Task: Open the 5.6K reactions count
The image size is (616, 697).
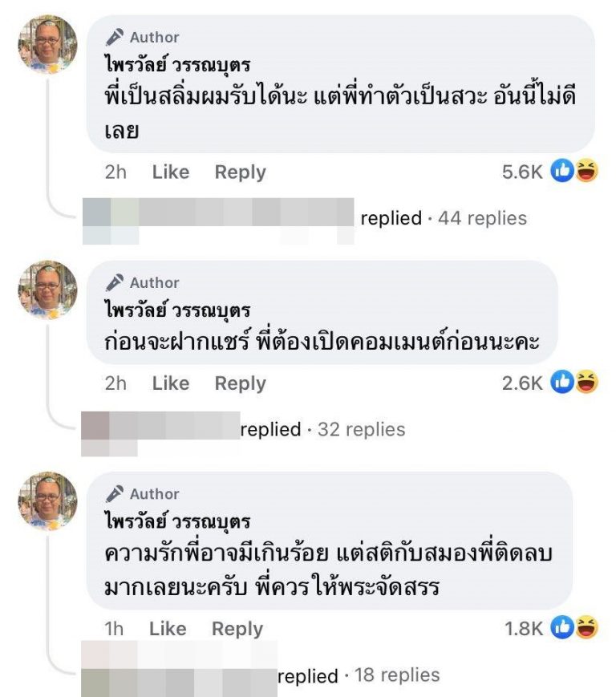Action: coord(524,172)
